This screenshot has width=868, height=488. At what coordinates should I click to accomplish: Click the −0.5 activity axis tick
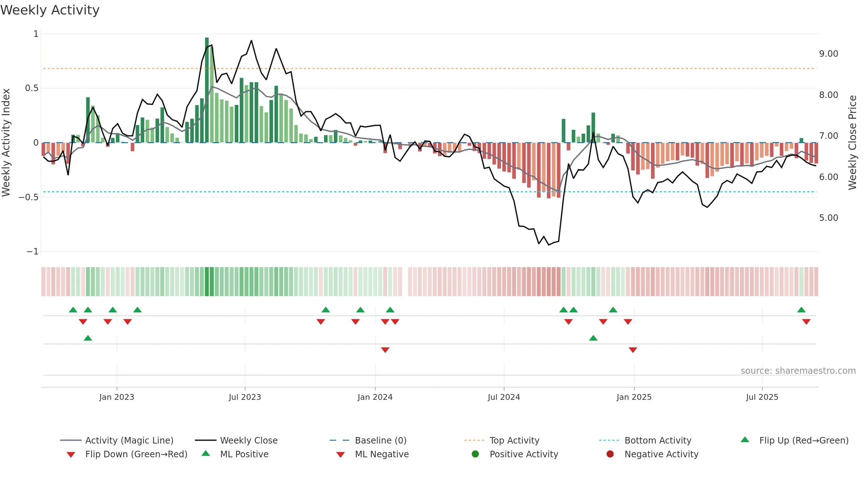pyautogui.click(x=28, y=197)
